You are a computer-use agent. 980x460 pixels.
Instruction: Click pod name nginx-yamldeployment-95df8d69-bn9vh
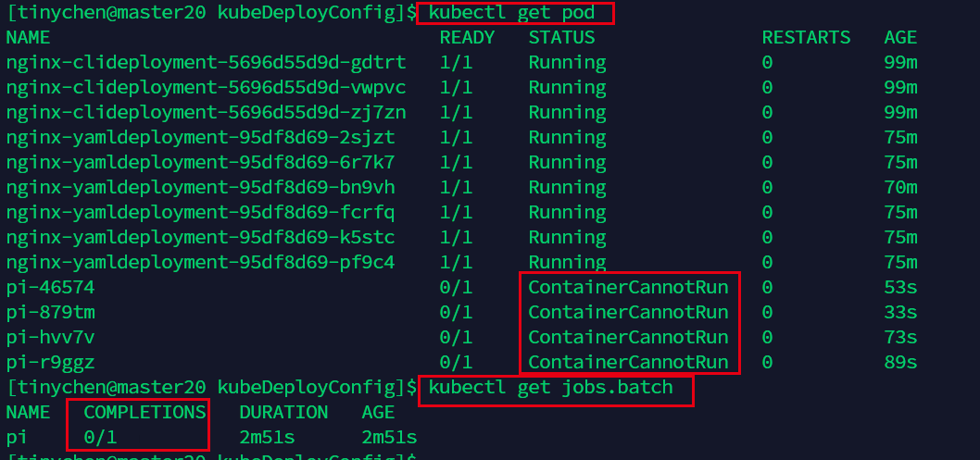point(200,188)
